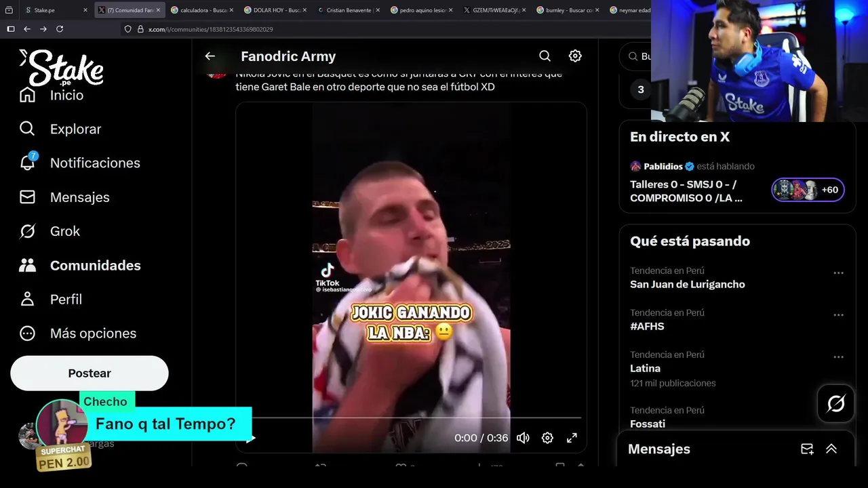Open the tab list icon

pyautogui.click(x=9, y=10)
